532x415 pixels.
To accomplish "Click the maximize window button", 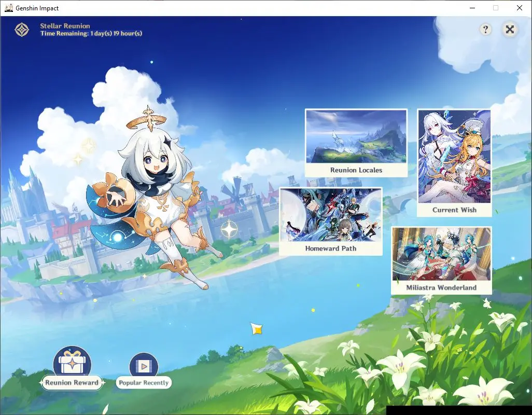I will coord(496,8).
